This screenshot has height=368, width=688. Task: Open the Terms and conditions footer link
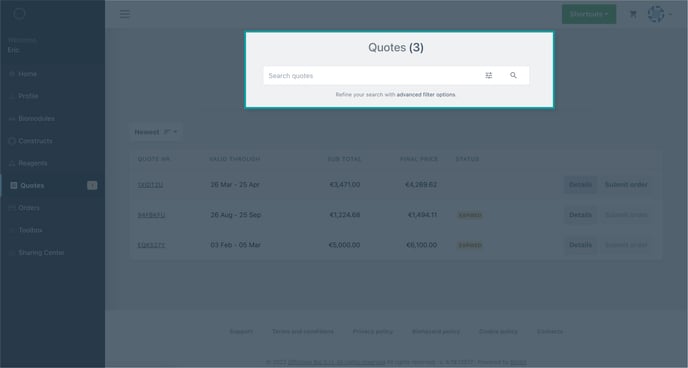(303, 332)
